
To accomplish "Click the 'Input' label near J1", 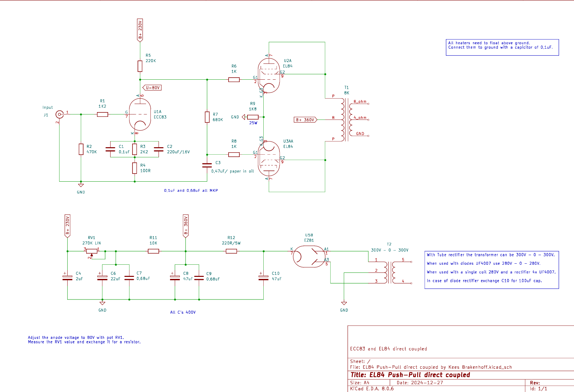I will (48, 108).
